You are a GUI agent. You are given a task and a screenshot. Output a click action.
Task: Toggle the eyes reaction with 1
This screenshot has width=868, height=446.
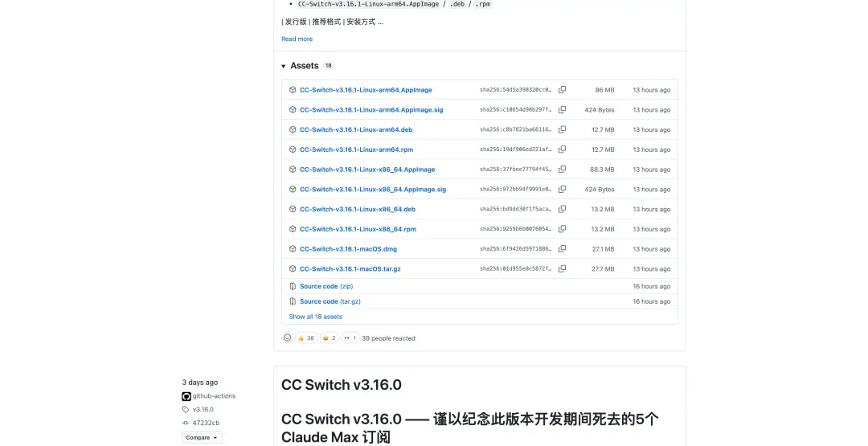click(350, 338)
